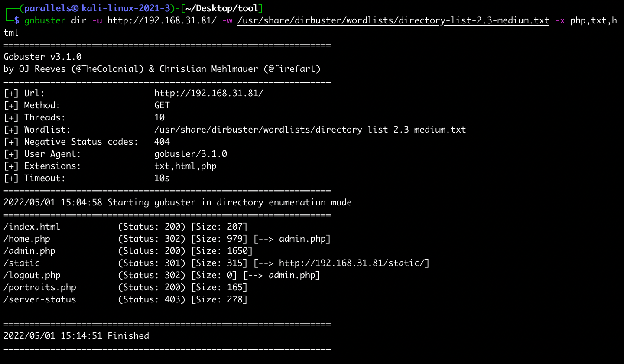Click the -x flag in the command
This screenshot has height=364, width=624.
pos(559,20)
